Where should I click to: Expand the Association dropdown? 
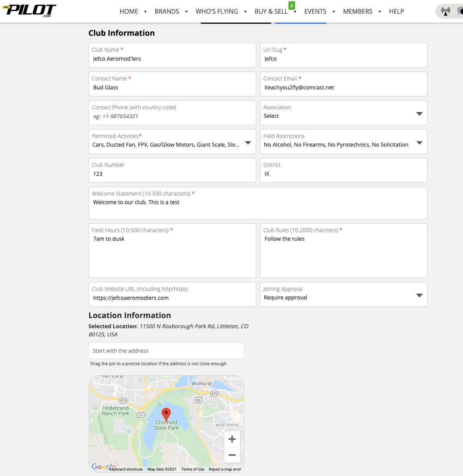click(x=419, y=114)
